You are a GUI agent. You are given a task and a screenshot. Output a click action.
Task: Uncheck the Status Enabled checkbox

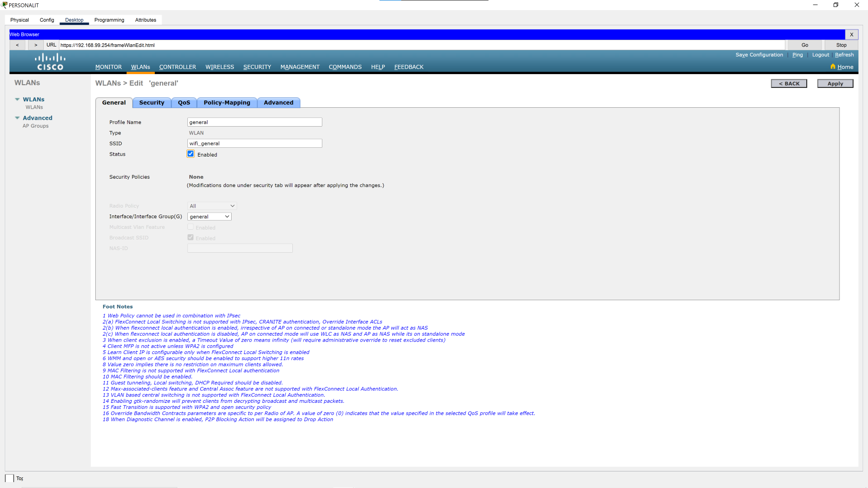click(x=191, y=154)
